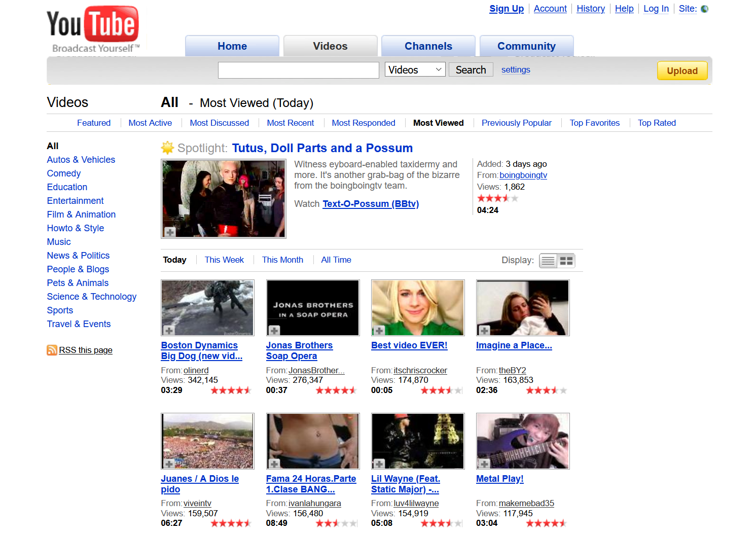The height and width of the screenshot is (535, 756).
Task: Open Pets & Animals category
Action: 78,283
